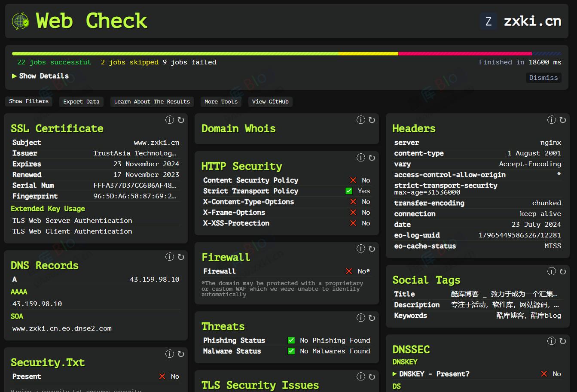This screenshot has width=577, height=392.
Task: Click the Headers card info icon
Action: (x=552, y=120)
